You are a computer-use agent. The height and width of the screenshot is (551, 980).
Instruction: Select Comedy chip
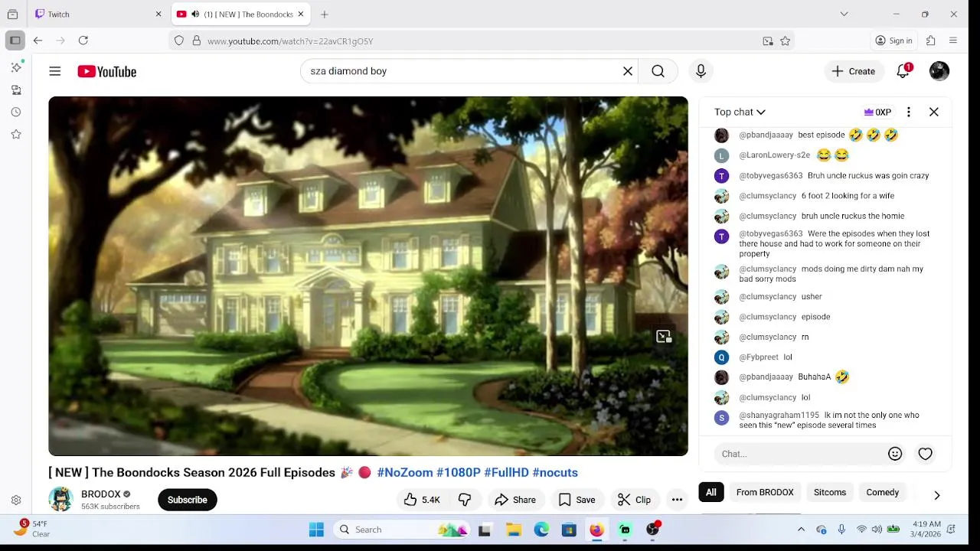point(883,492)
